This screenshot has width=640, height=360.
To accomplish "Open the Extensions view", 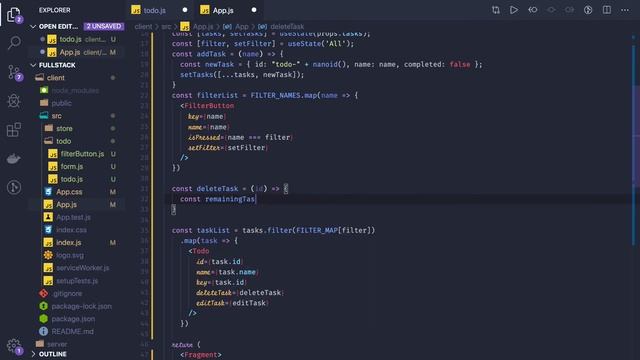I will click(14, 130).
